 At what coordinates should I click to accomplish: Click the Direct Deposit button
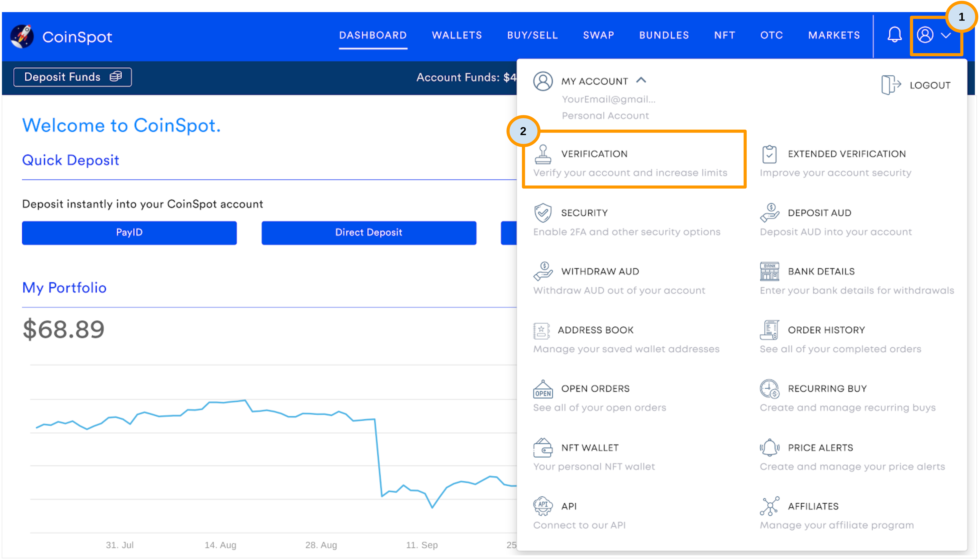coord(368,232)
